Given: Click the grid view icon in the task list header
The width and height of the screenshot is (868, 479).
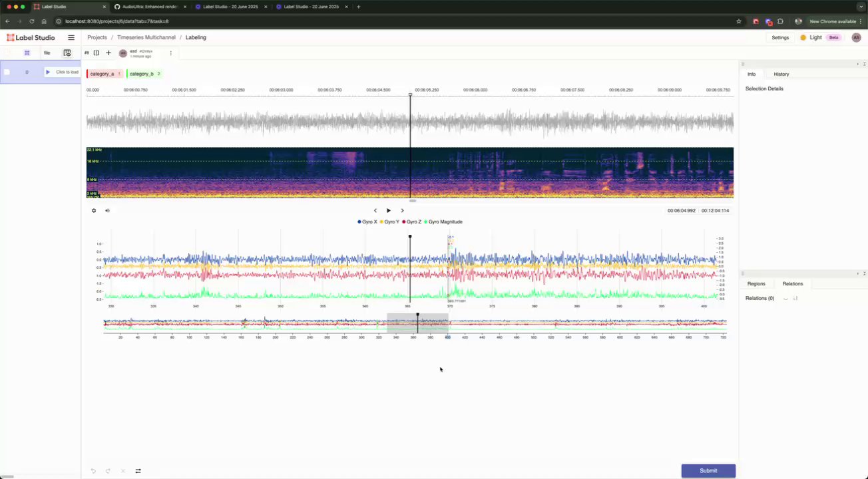Looking at the screenshot, I should point(27,53).
